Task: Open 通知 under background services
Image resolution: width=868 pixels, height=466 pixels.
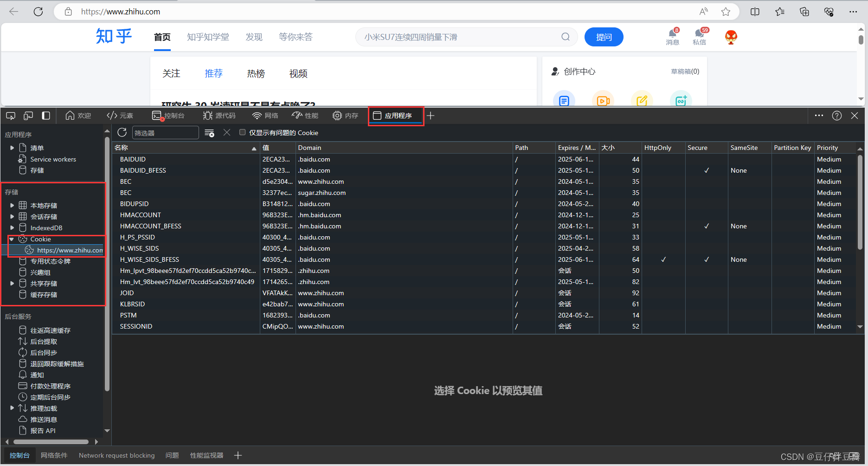Action: coord(37,375)
